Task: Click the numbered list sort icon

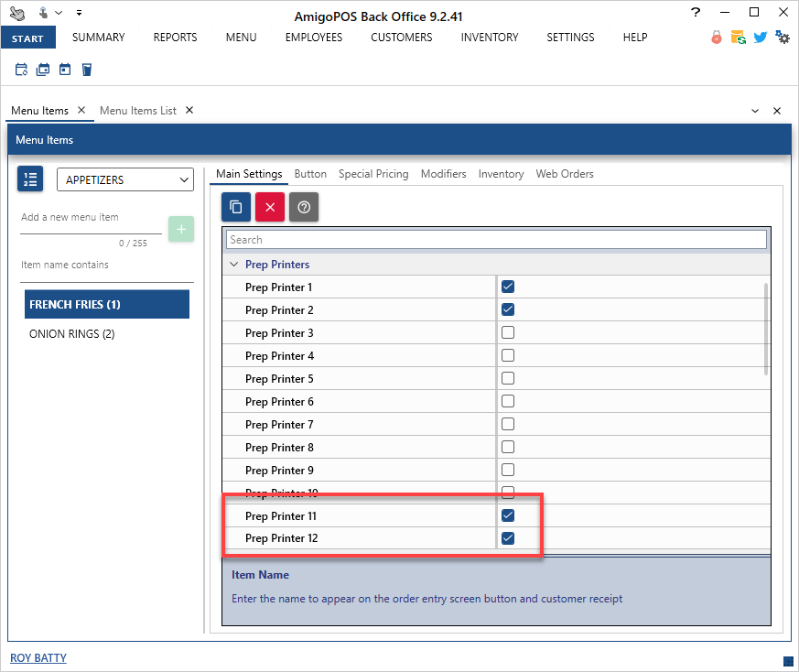Action: 30,179
